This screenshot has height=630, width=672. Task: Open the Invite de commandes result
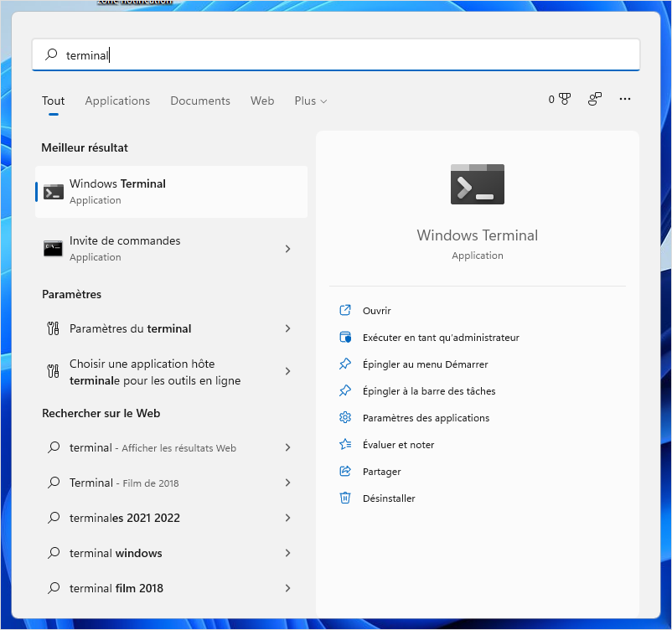(172, 249)
